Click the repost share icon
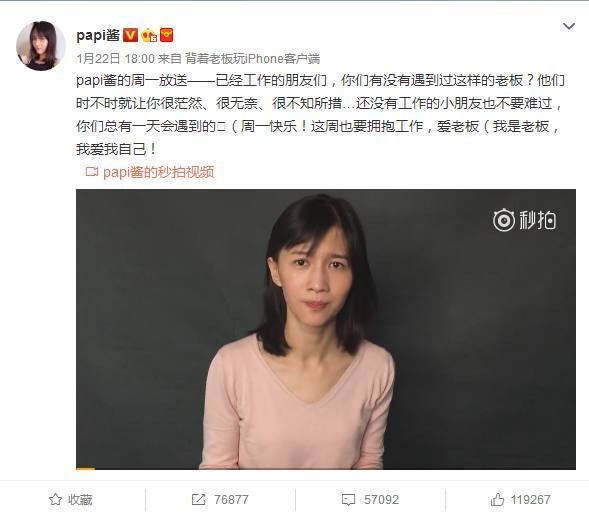The image size is (589, 515). pos(198,500)
